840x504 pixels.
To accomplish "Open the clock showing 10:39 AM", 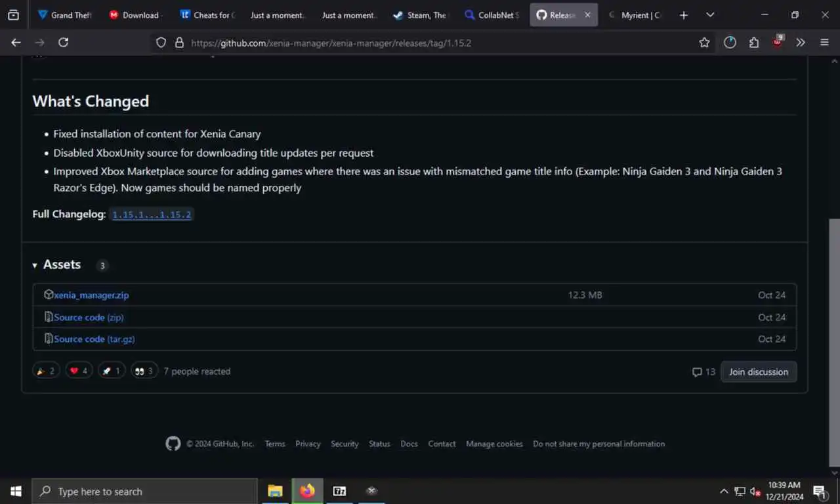I will click(x=784, y=491).
